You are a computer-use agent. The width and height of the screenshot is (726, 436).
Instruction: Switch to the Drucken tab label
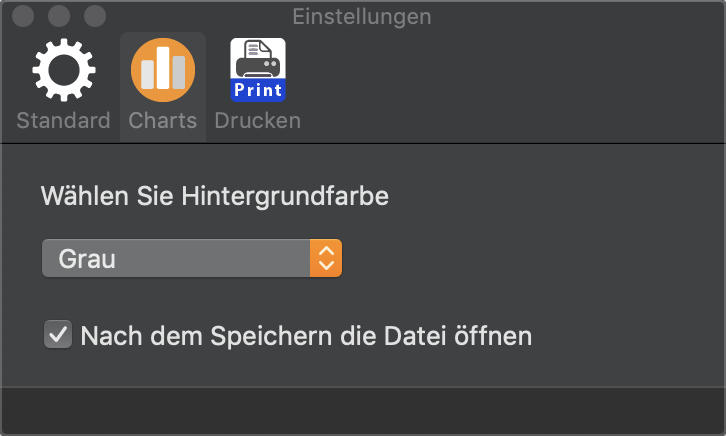tap(258, 120)
